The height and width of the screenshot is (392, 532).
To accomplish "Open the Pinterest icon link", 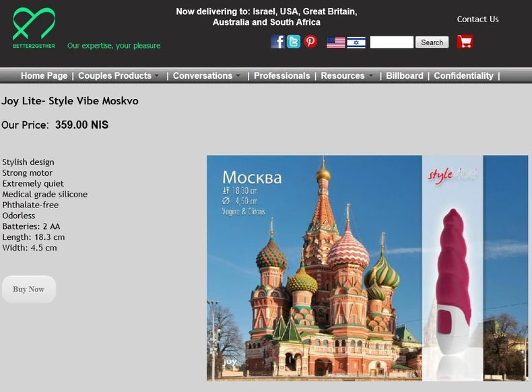I will pyautogui.click(x=310, y=42).
